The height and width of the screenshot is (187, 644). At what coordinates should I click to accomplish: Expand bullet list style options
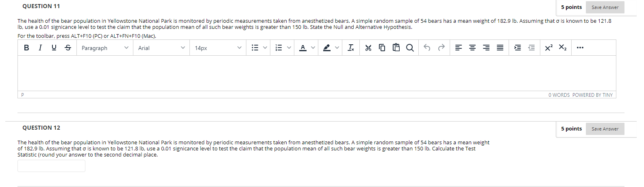pos(265,48)
